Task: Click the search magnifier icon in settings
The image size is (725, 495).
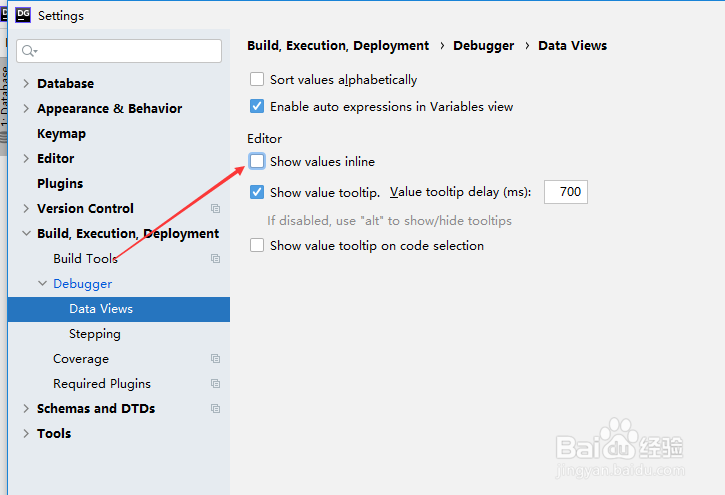Action: point(31,51)
